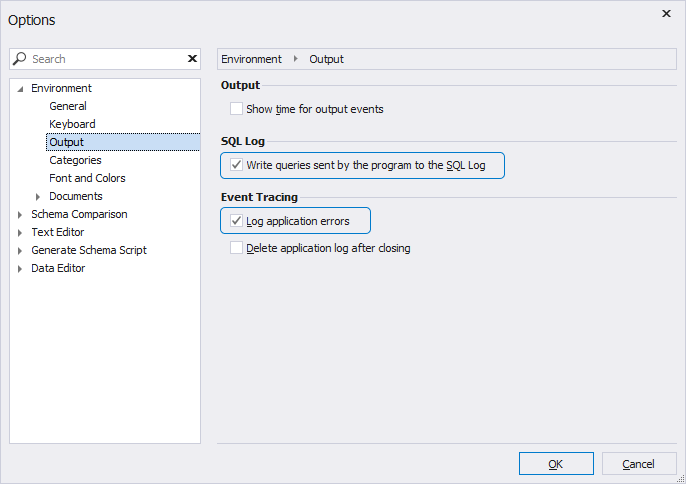Collapse the Environment tree node

coord(20,89)
